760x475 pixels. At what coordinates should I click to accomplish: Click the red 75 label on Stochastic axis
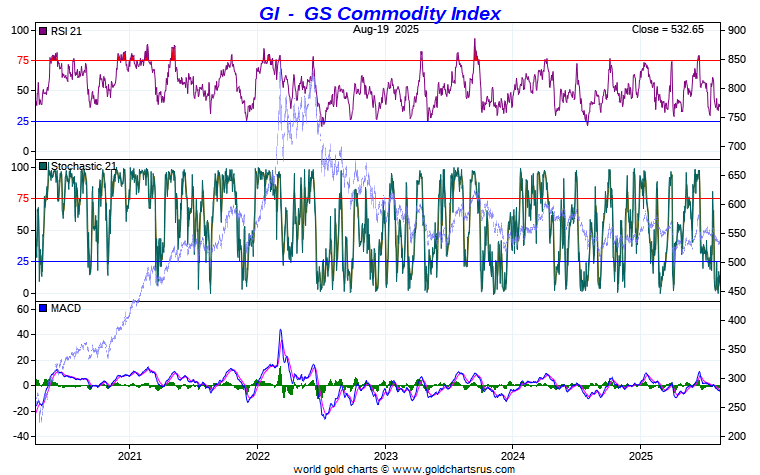pyautogui.click(x=23, y=198)
